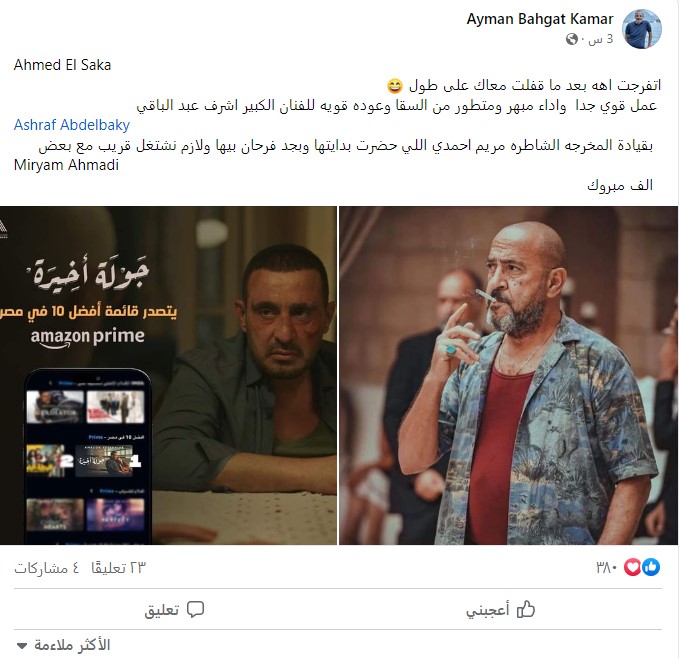679x658 pixels.
Task: View the 23 comments count
Action: pos(118,568)
